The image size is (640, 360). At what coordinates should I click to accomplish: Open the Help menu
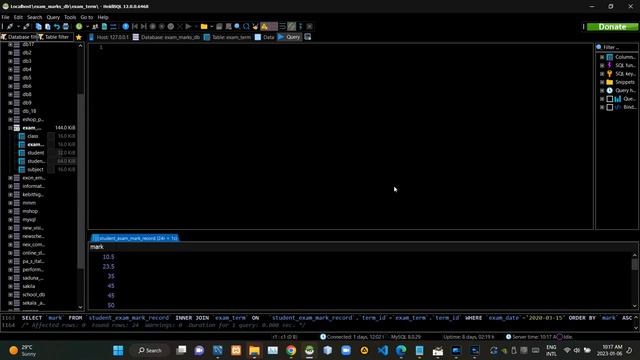pos(103,17)
